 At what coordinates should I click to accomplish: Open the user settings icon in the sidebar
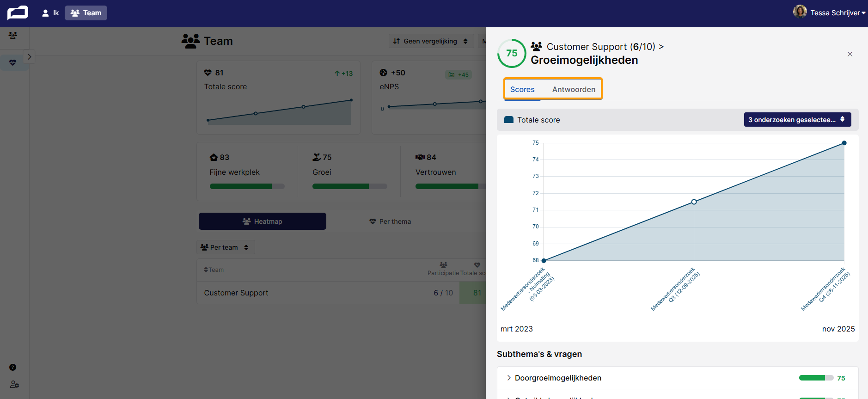[14, 385]
